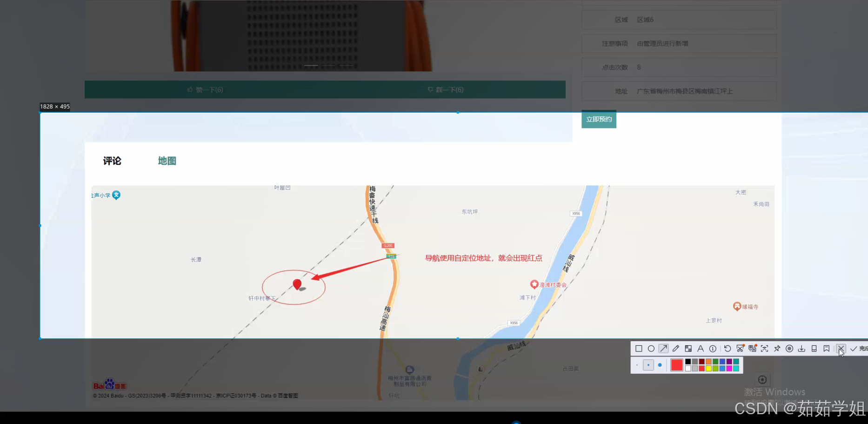Screen dimensions: 868x424
Task: Click the address field 广东省梅州市梅县区
Action: tap(679, 91)
